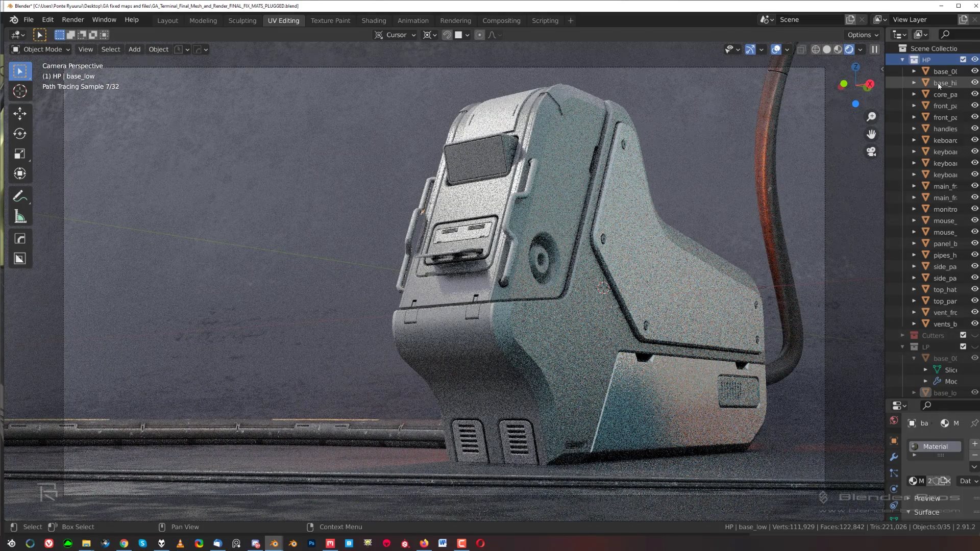
Task: Select the Material slot in properties
Action: (935, 446)
